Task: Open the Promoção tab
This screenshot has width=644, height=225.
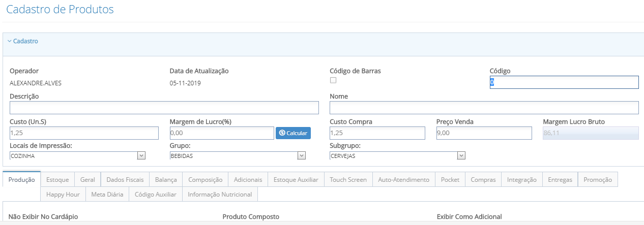Action: pyautogui.click(x=598, y=180)
